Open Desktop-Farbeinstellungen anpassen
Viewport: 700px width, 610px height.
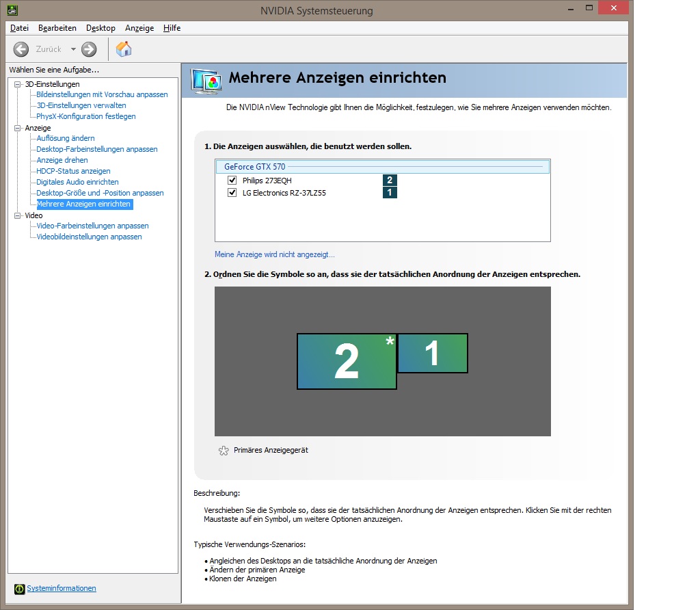click(x=97, y=149)
